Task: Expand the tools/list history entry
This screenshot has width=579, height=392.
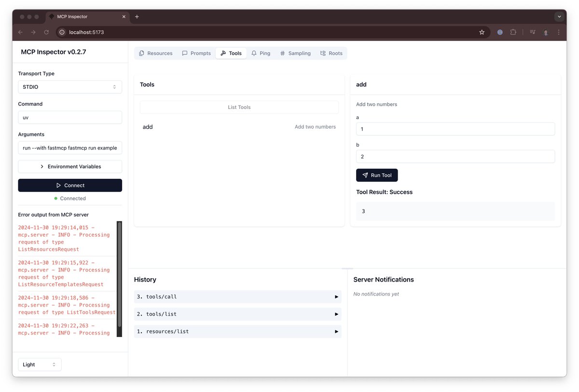Action: pyautogui.click(x=237, y=314)
